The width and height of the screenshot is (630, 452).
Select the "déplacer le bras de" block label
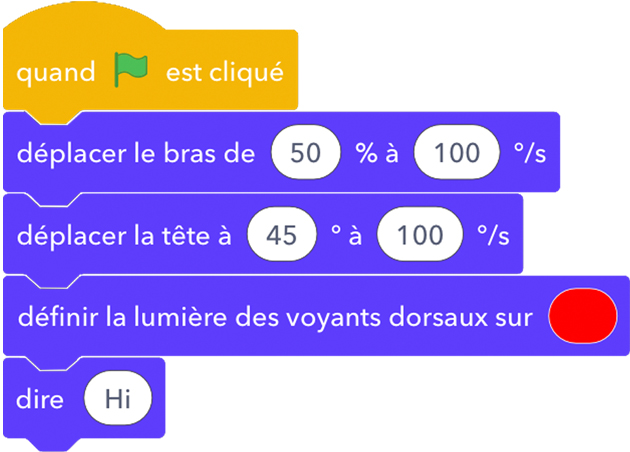(137, 153)
